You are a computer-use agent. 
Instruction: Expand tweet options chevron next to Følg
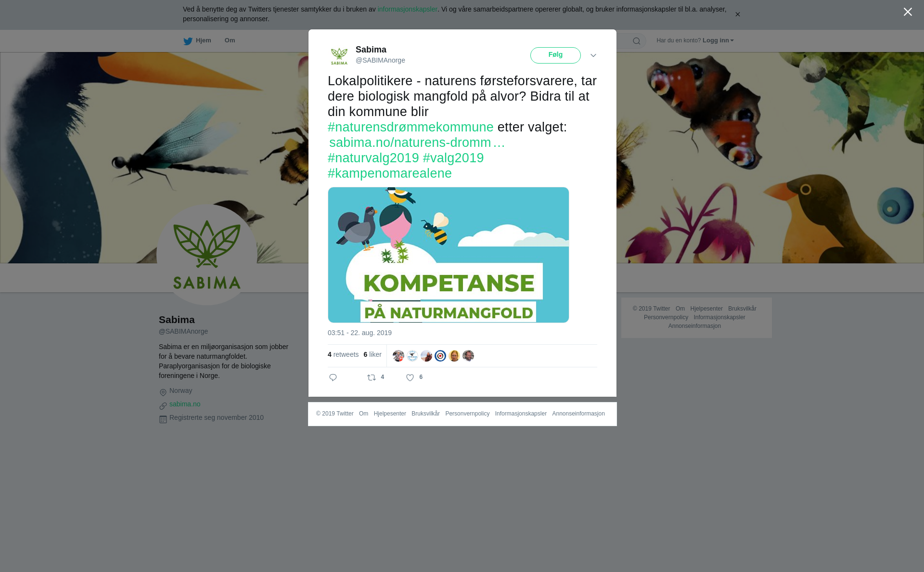(593, 55)
